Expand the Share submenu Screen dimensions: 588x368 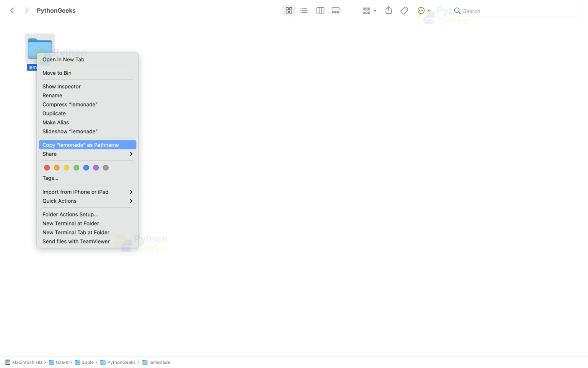pyautogui.click(x=87, y=154)
